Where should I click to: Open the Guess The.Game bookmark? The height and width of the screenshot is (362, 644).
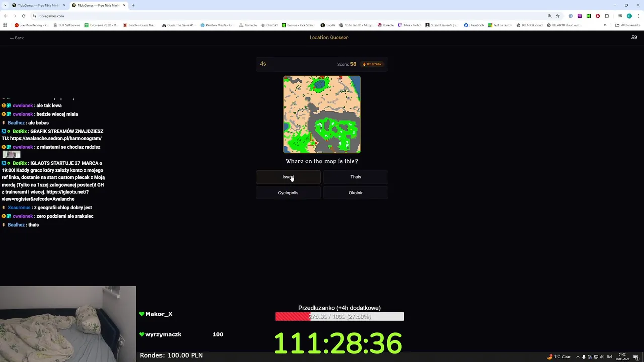click(179, 25)
